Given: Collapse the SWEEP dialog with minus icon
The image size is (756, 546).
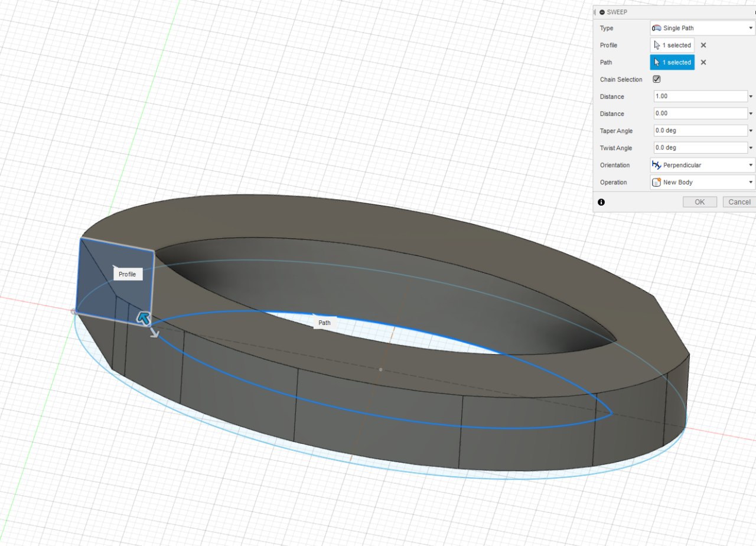Looking at the screenshot, I should 602,12.
